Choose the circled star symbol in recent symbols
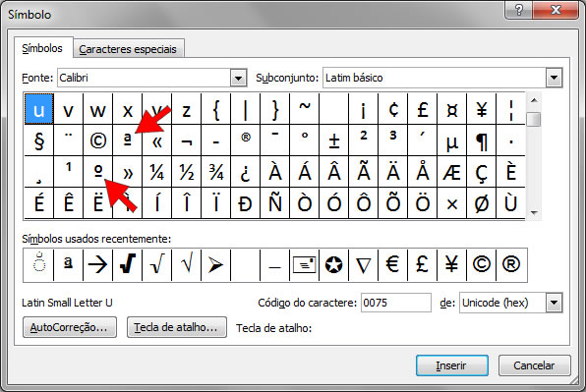 (x=334, y=264)
